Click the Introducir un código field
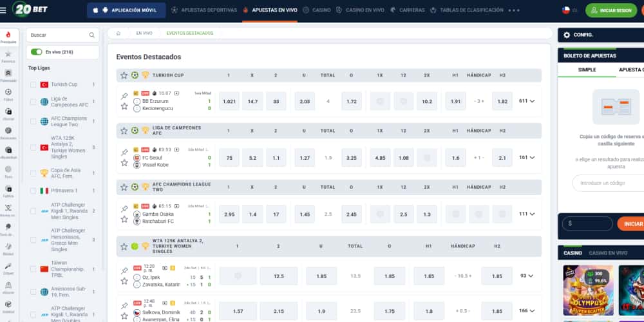The height and width of the screenshot is (322, 644). tap(608, 183)
